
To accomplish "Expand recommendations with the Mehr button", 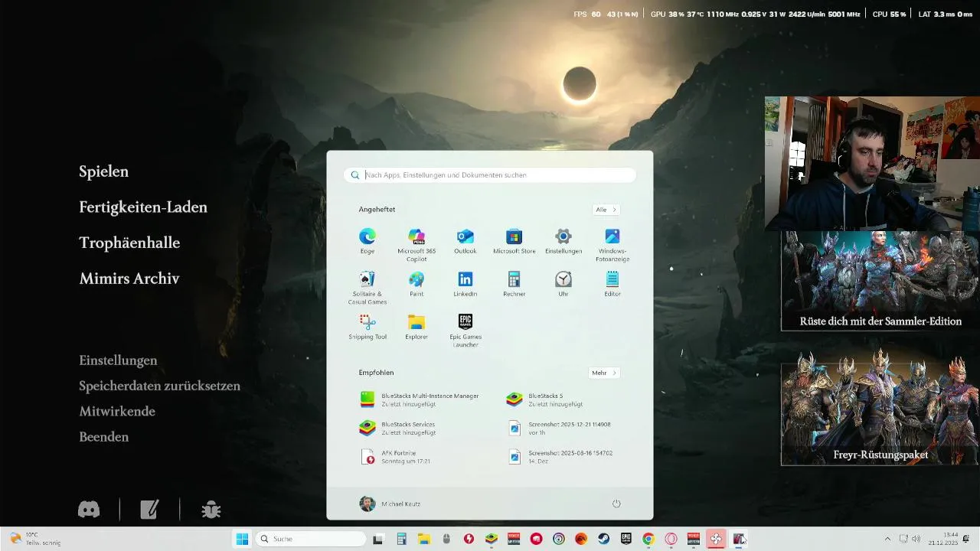I will [604, 373].
